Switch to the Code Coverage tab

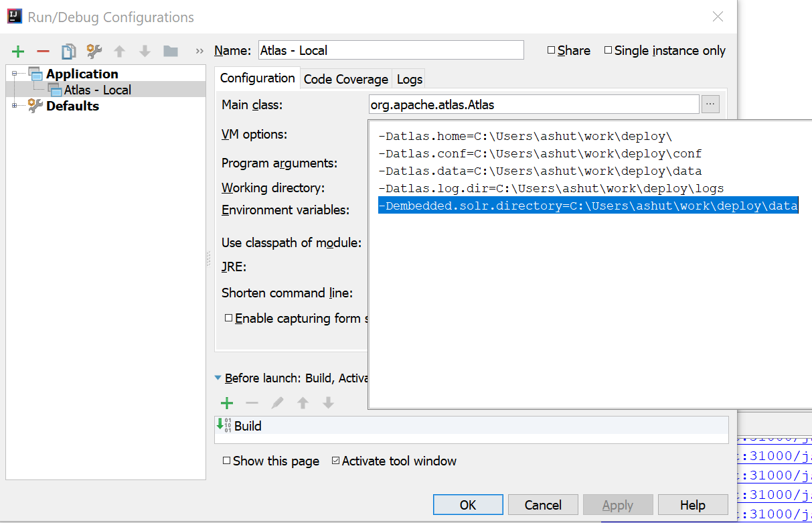point(345,79)
